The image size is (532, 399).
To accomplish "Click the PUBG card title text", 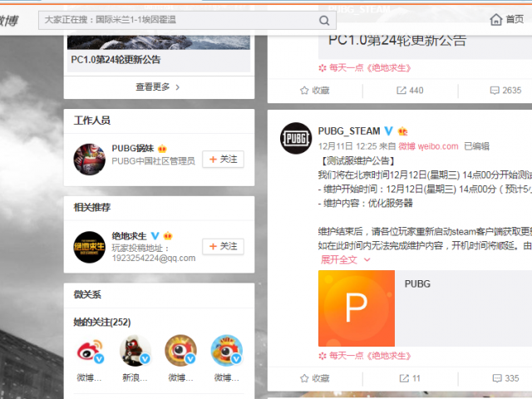I will [x=417, y=284].
